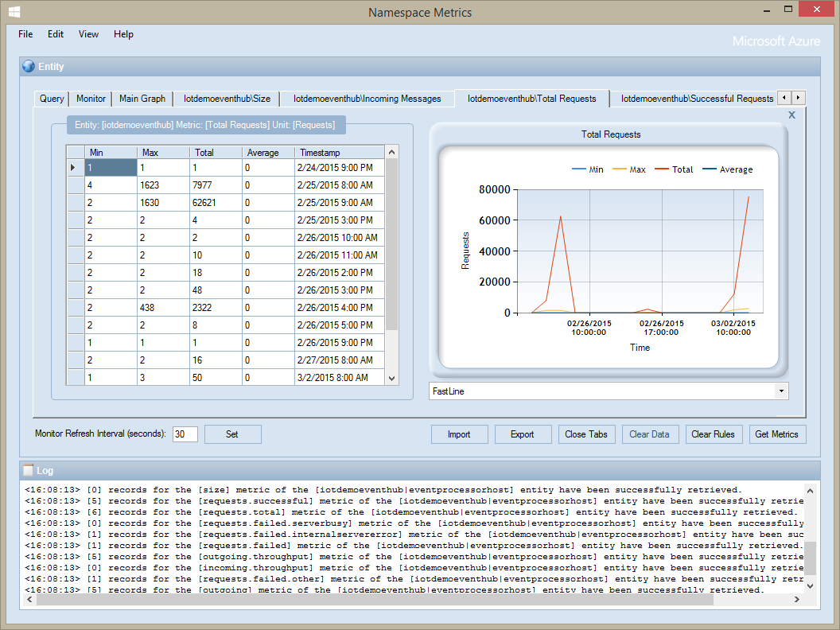
Task: Select row header of 2/27/2015 8:00 AM row
Action: tap(76, 360)
